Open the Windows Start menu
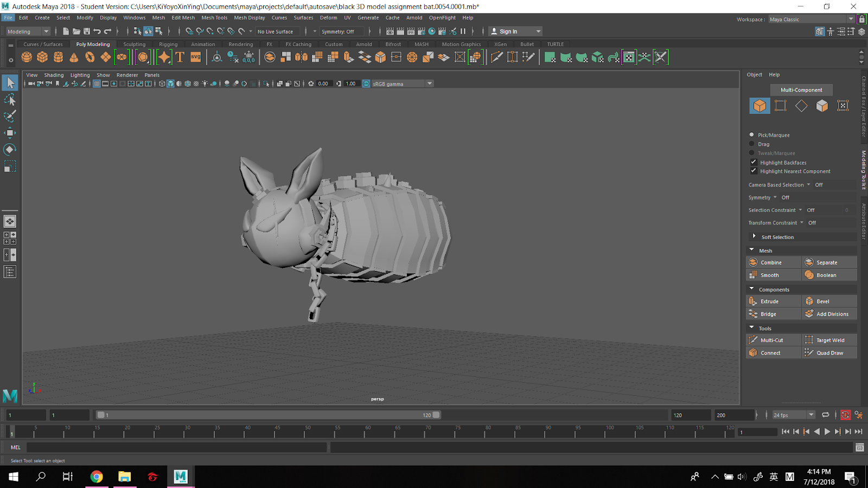 pyautogui.click(x=14, y=477)
